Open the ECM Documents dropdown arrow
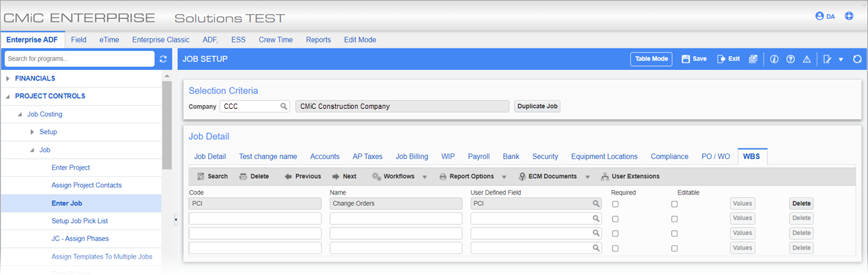Viewport: 868px width, 275px height. click(x=587, y=177)
